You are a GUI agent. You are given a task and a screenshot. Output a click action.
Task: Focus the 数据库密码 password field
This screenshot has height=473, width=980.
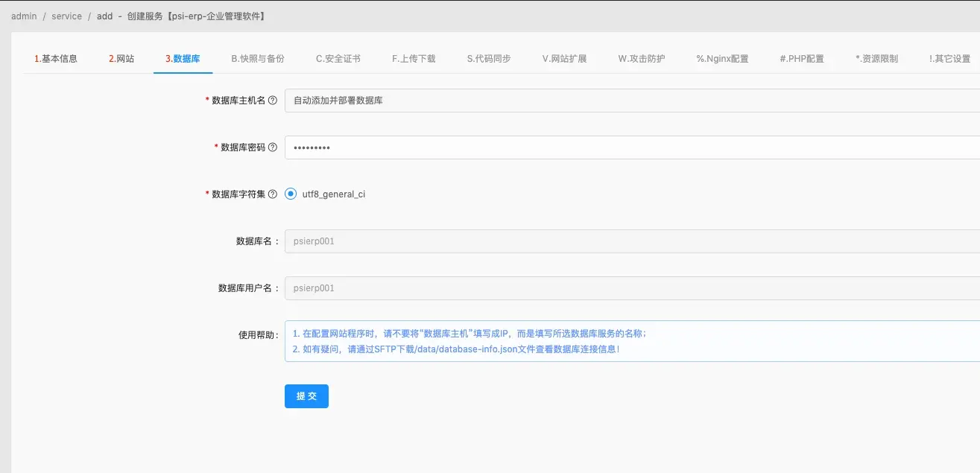click(632, 147)
